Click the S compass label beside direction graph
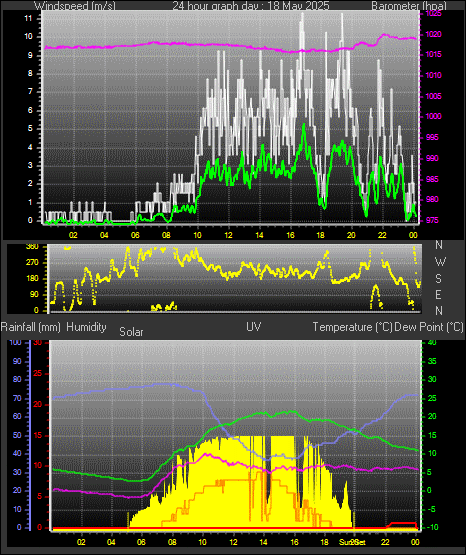This screenshot has width=466, height=555. [438, 279]
